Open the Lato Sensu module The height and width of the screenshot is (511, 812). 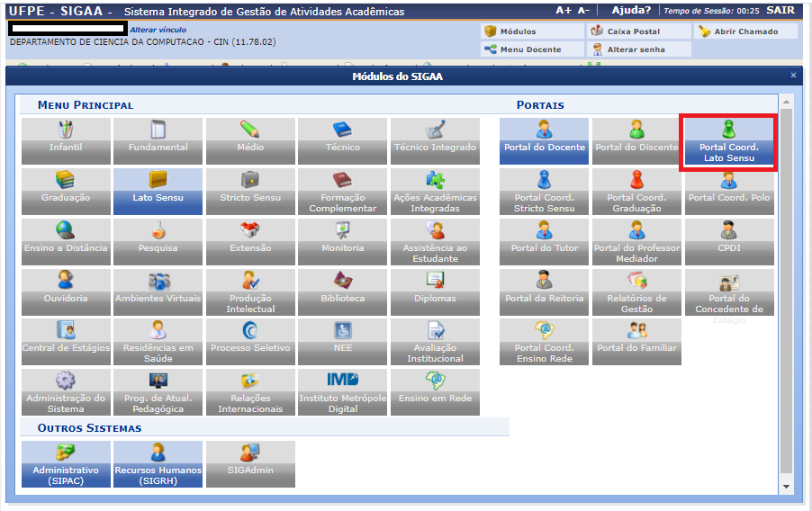pos(158,191)
